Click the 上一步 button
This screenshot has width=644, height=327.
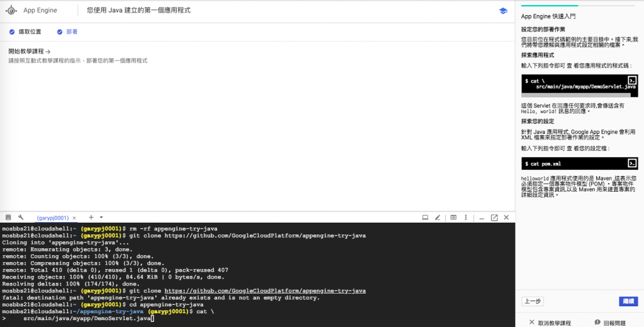[x=532, y=301]
